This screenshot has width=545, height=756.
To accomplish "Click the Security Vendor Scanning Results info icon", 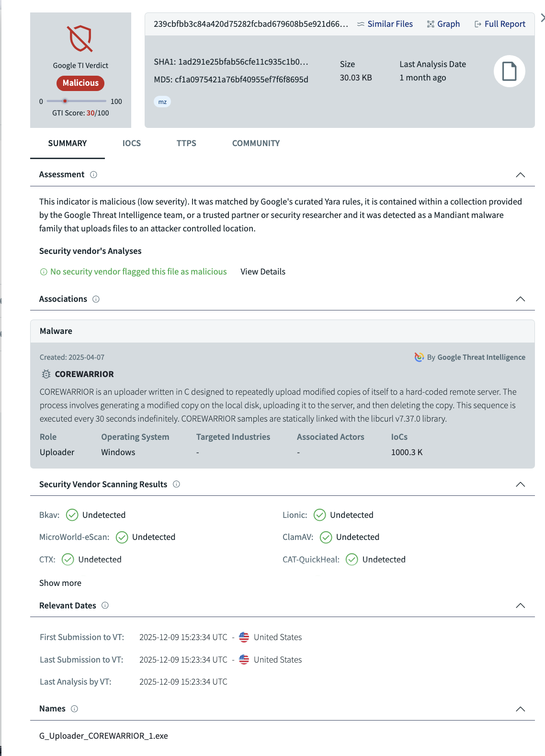I will [x=176, y=484].
